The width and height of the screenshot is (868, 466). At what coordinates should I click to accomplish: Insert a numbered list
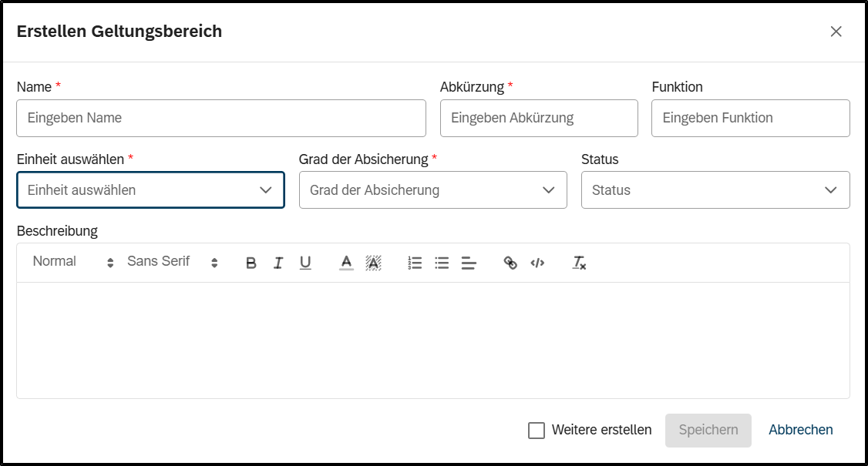(414, 262)
